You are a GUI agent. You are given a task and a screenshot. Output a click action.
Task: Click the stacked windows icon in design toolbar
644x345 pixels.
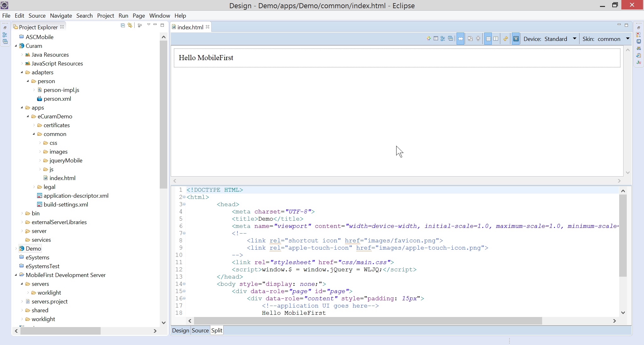(x=451, y=39)
